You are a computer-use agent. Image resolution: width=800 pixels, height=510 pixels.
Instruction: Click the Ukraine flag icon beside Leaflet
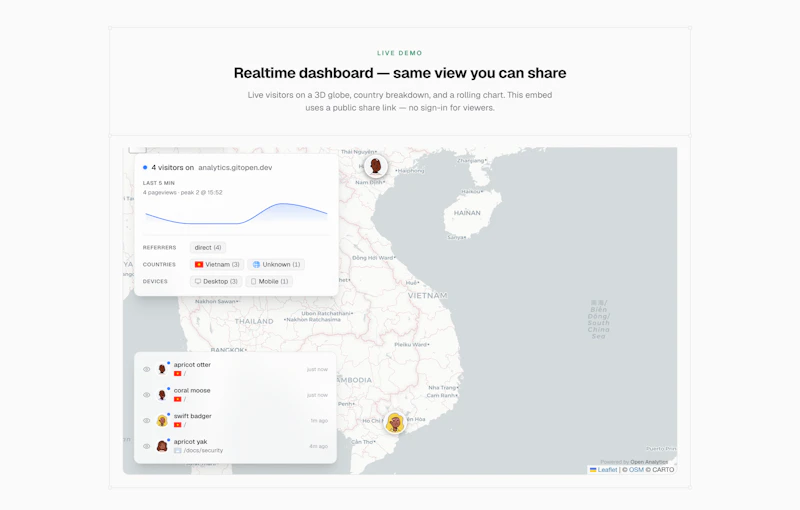[593, 470]
